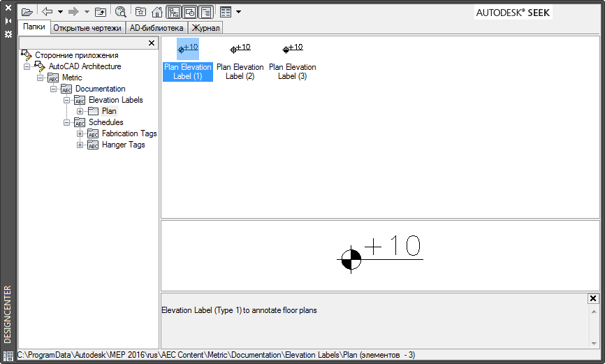This screenshot has width=605, height=364.
Task: Select Elevation Labels in the tree
Action: [116, 100]
